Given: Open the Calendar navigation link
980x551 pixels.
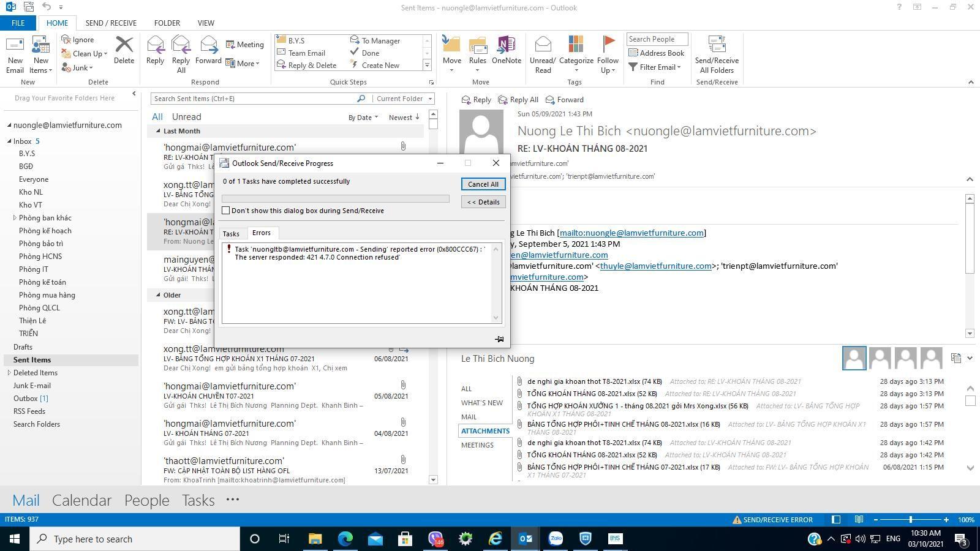Looking at the screenshot, I should click(81, 500).
